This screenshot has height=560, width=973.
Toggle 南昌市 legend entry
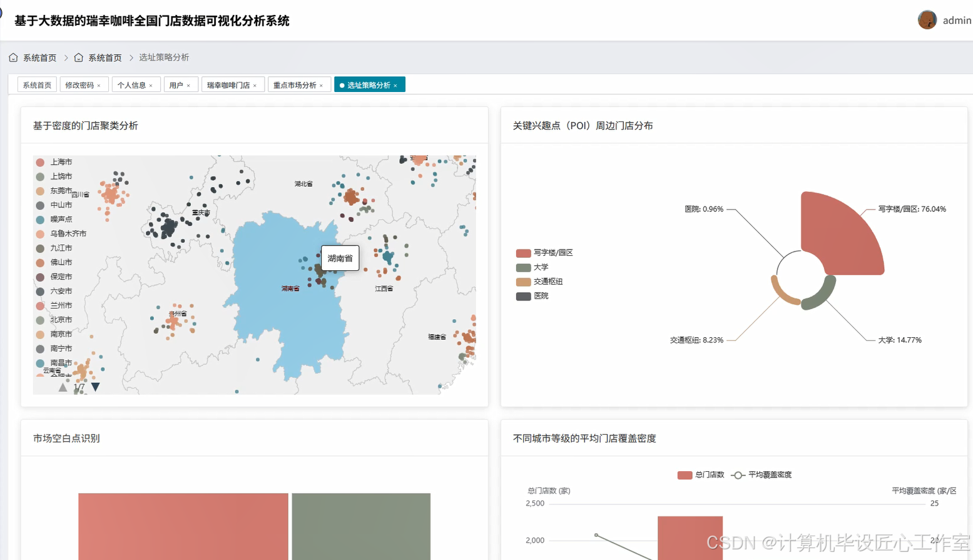pyautogui.click(x=54, y=363)
